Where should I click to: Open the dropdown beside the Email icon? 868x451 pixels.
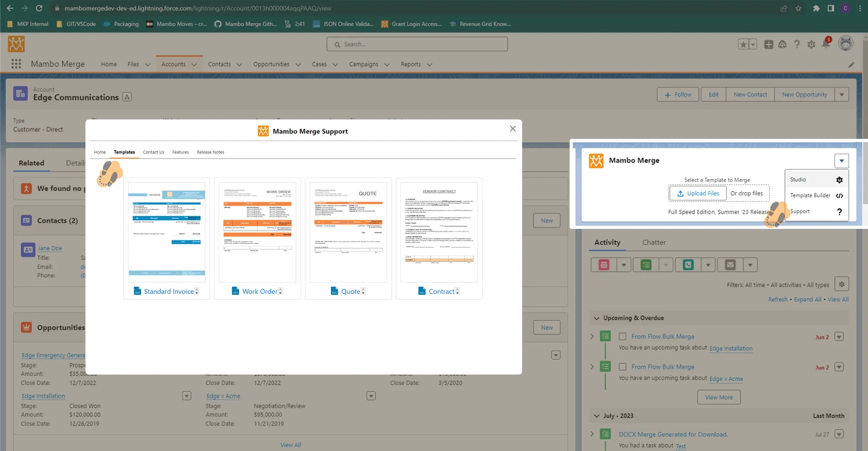click(750, 265)
